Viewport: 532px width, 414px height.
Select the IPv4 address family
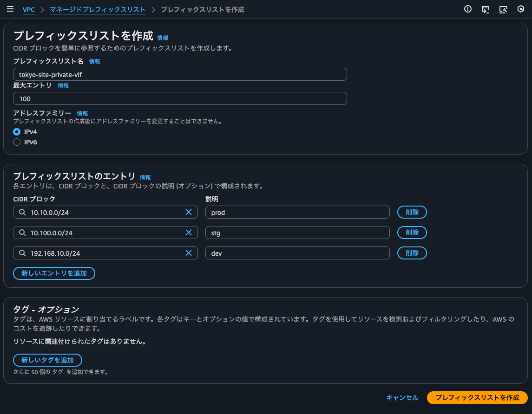(x=16, y=132)
